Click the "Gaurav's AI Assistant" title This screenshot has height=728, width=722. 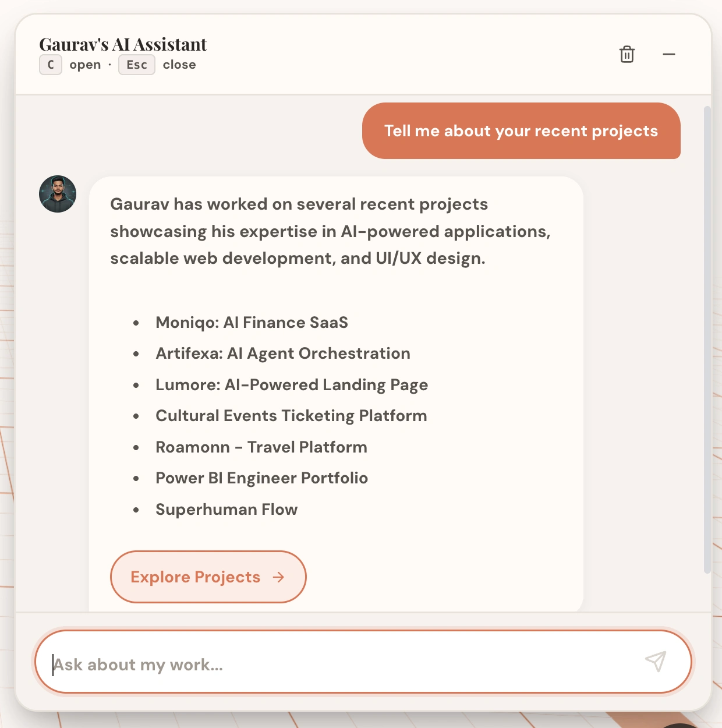pyautogui.click(x=123, y=44)
